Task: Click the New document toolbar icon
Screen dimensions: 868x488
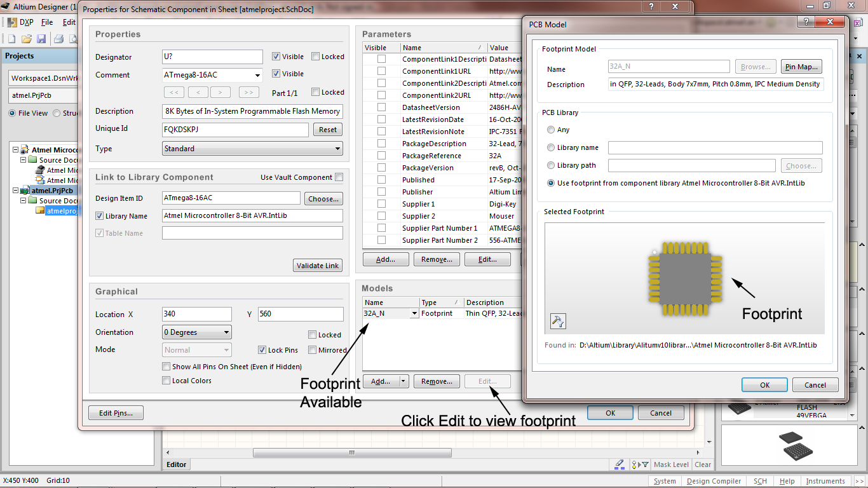Action: (11, 39)
